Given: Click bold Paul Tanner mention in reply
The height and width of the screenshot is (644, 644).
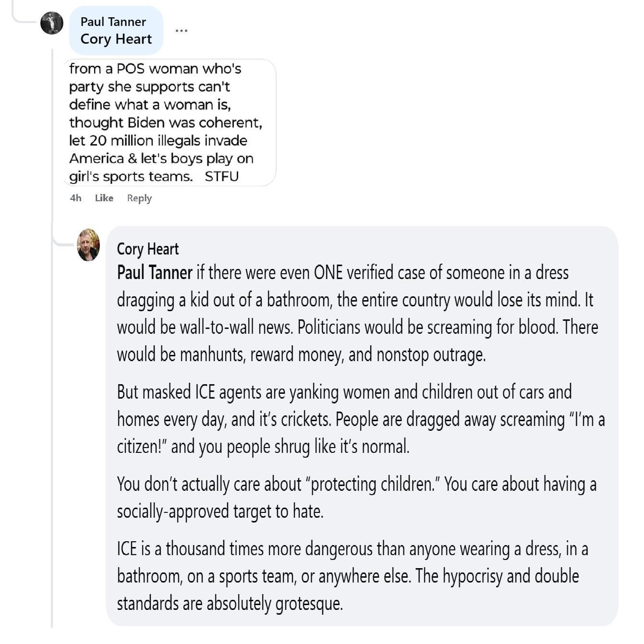Looking at the screenshot, I should tap(155, 273).
